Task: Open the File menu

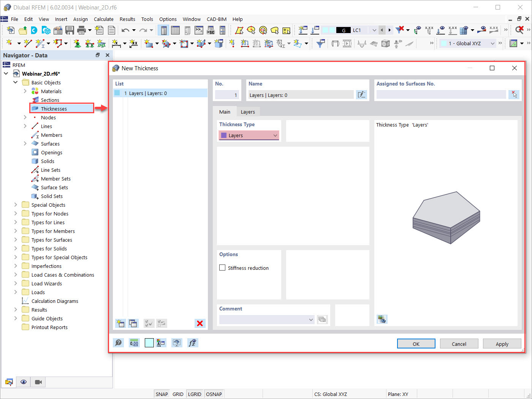Action: coord(14,19)
